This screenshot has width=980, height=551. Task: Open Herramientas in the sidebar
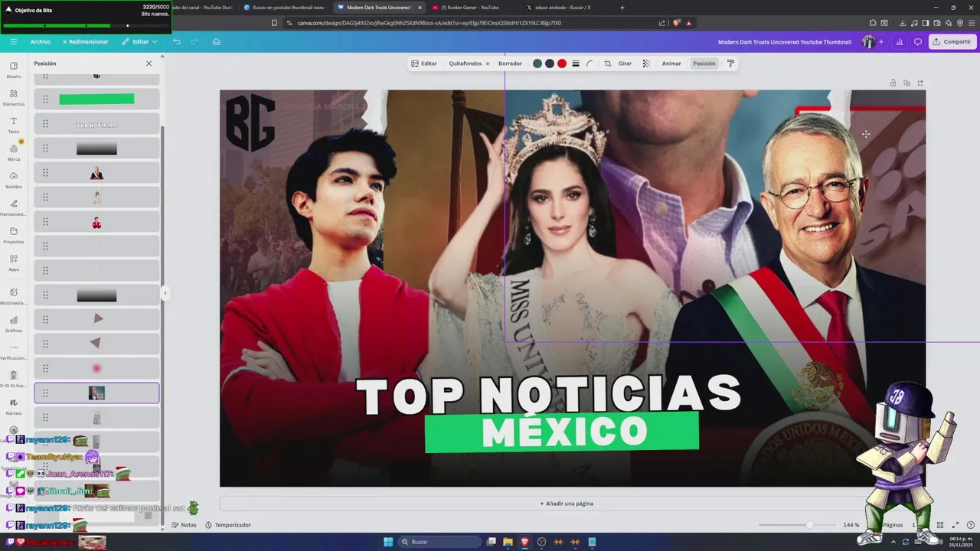14,207
